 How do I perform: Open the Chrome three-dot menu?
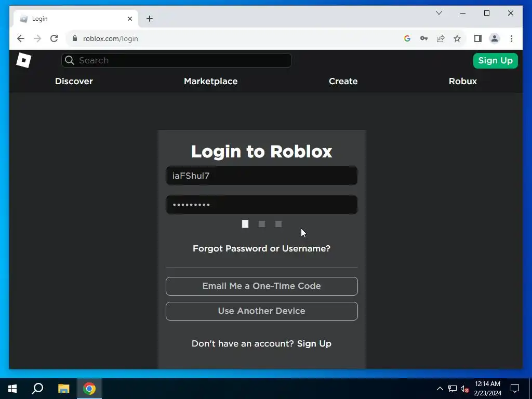(511, 38)
